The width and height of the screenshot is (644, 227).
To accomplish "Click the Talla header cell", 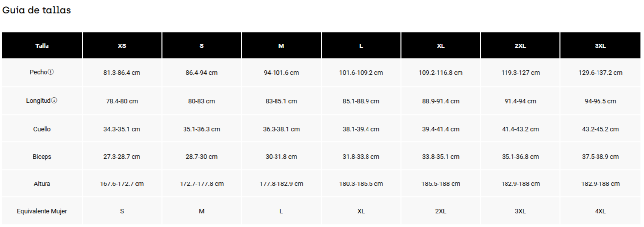I will [42, 46].
